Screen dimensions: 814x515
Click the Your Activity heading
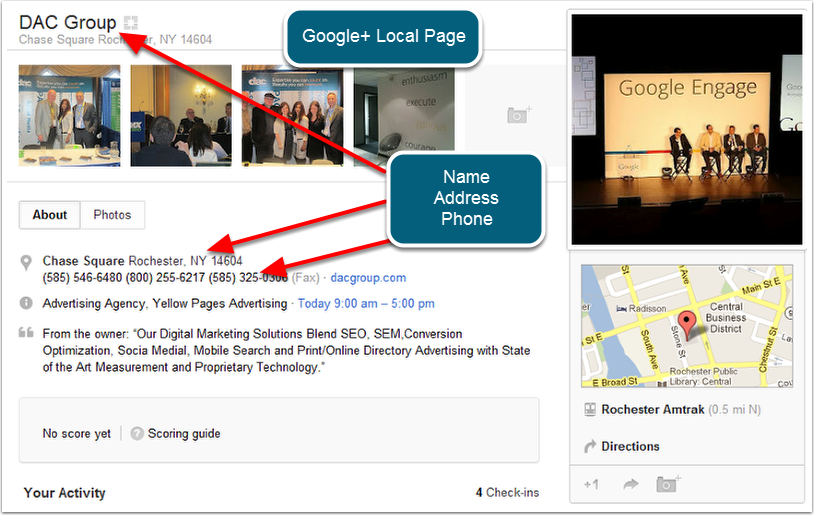[x=64, y=493]
